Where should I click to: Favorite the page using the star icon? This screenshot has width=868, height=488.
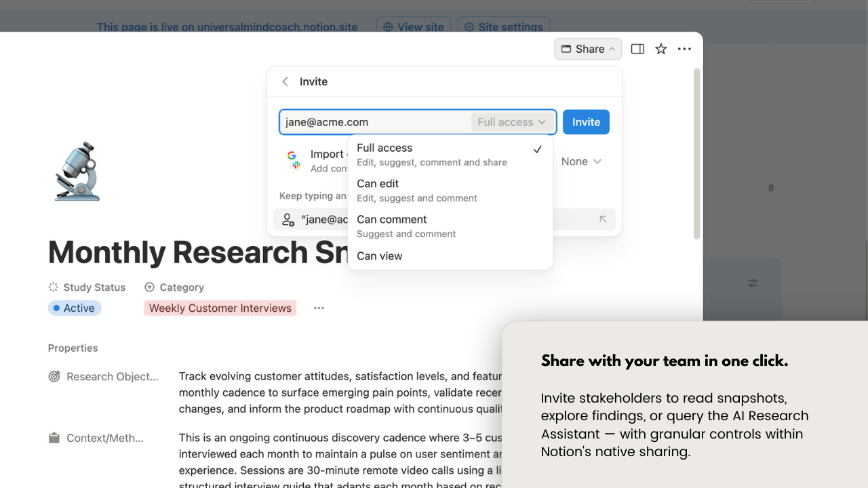(x=660, y=49)
